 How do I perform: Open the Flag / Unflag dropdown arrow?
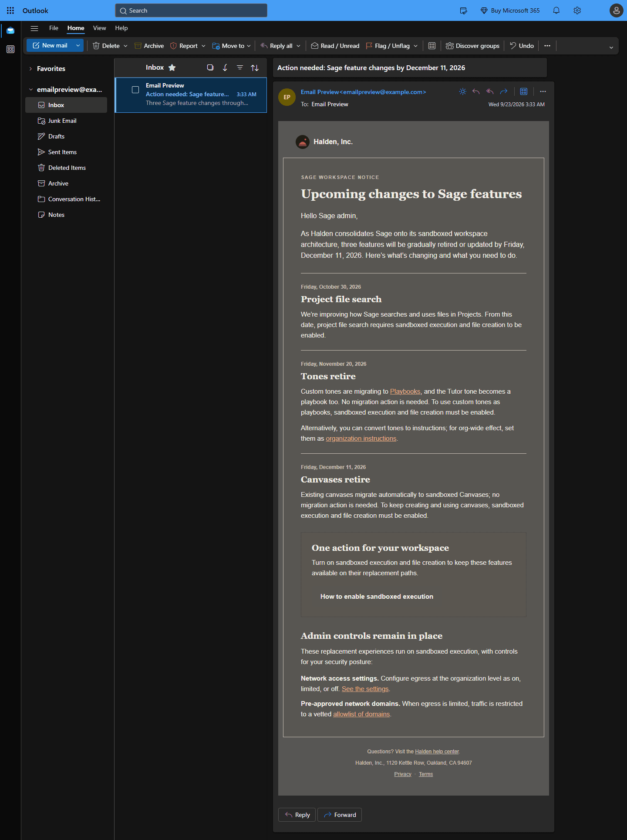click(x=415, y=46)
